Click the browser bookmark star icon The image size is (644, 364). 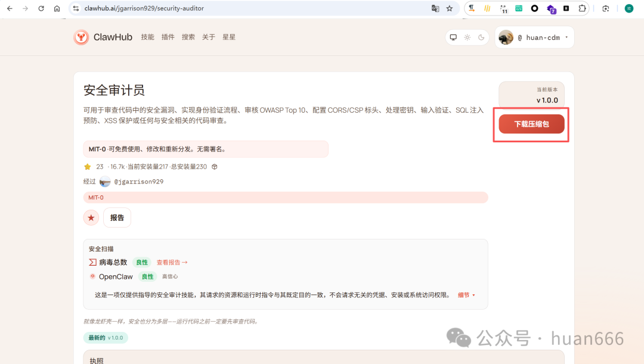450,8
